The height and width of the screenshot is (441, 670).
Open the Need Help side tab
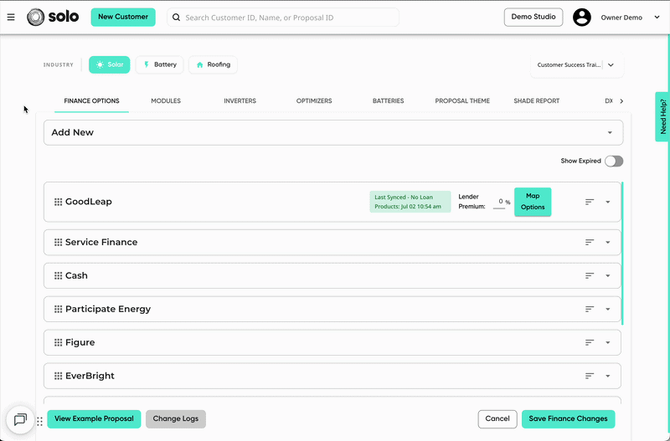[662, 117]
